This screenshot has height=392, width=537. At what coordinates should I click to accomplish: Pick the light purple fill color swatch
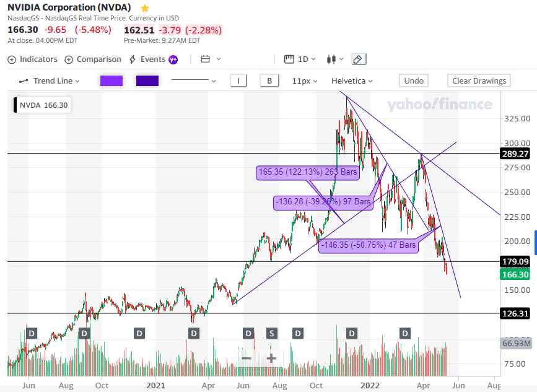pos(111,81)
